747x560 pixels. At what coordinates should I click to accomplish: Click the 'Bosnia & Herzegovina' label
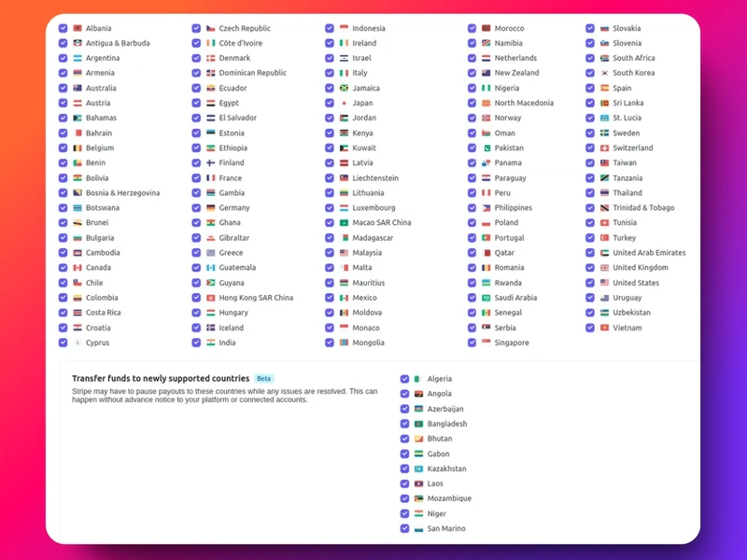(x=123, y=193)
